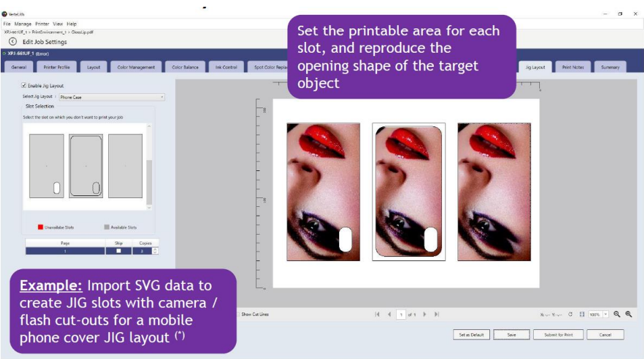Viewport: 644px width, 359px height.
Task: Open the 100% zoom level dropdown
Action: [x=605, y=314]
